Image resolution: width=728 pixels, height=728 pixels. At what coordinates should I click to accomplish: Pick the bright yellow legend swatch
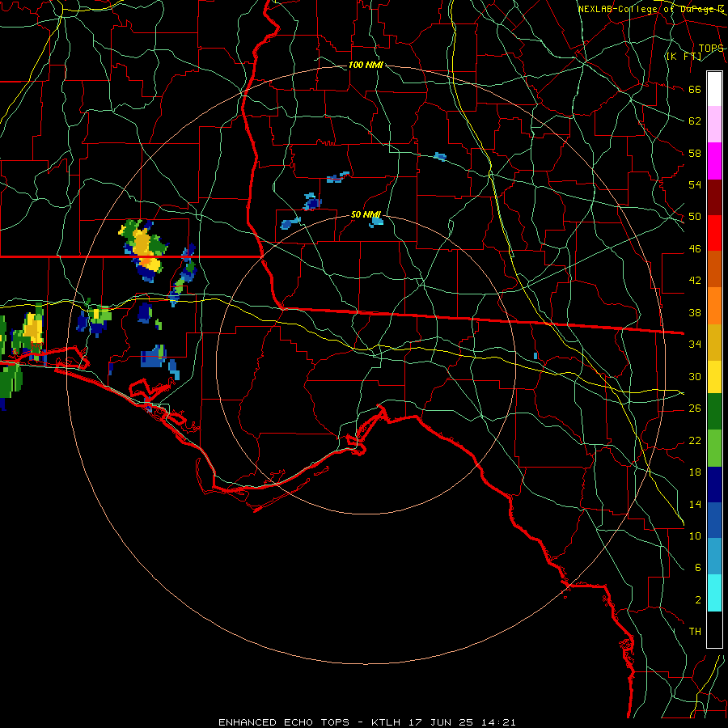pyautogui.click(x=714, y=377)
